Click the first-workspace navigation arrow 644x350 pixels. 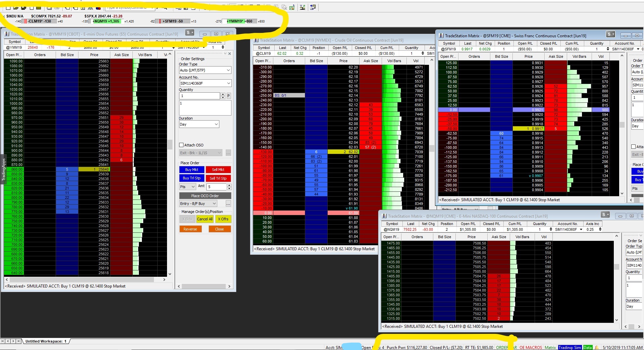click(x=3, y=341)
